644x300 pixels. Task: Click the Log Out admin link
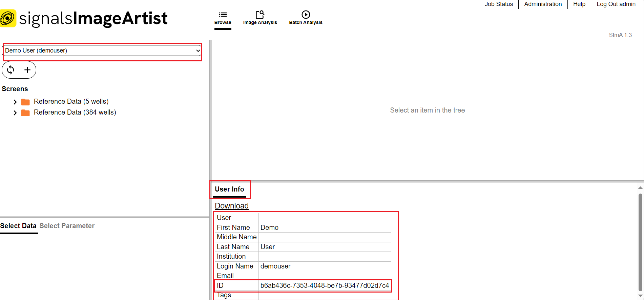pyautogui.click(x=616, y=4)
